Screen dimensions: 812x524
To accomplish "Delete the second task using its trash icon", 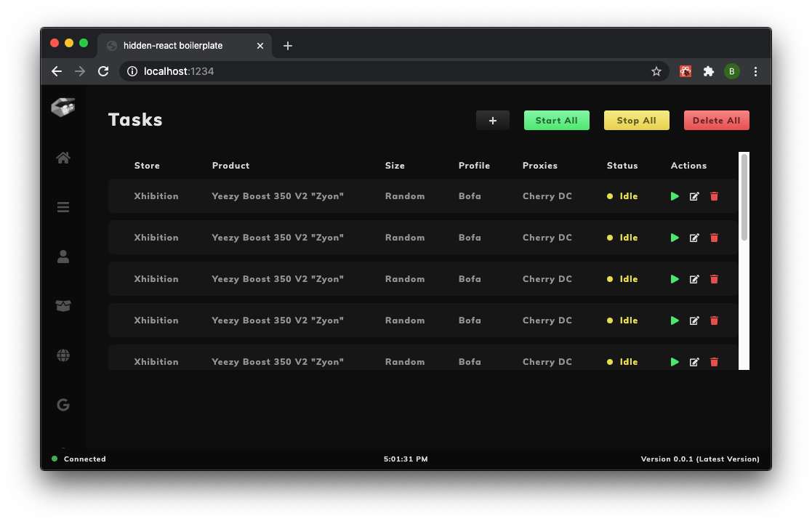I will pyautogui.click(x=714, y=238).
